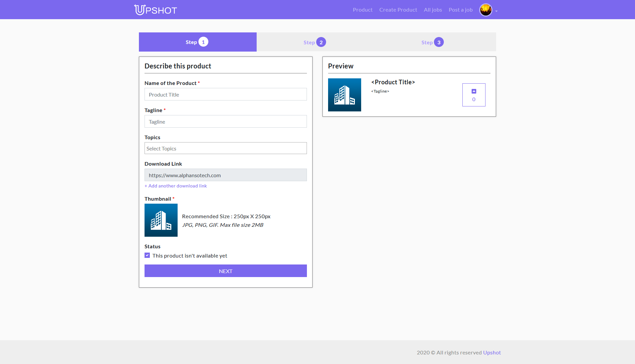Navigate to All jobs
This screenshot has height=364, width=635.
coord(433,10)
